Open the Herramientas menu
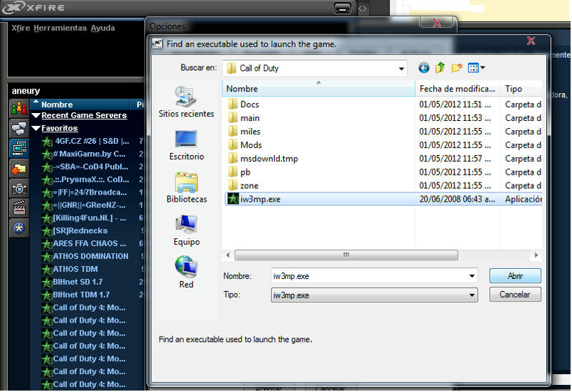 pos(60,28)
